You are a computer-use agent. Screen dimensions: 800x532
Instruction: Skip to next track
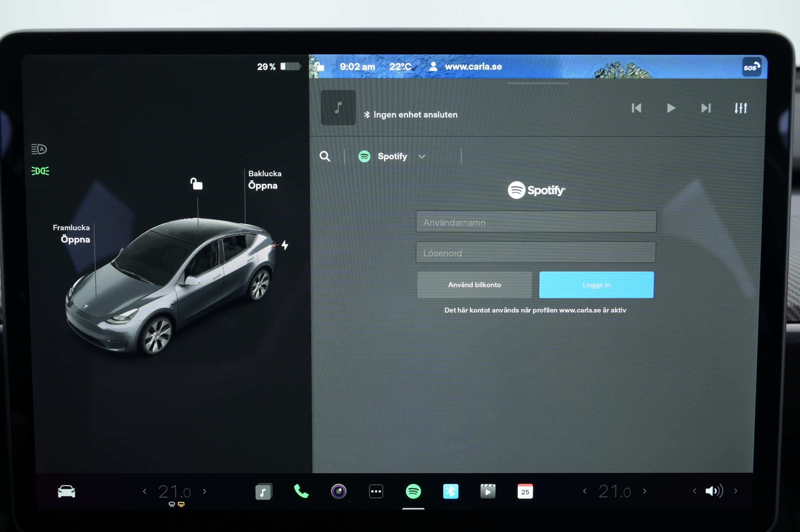[706, 108]
